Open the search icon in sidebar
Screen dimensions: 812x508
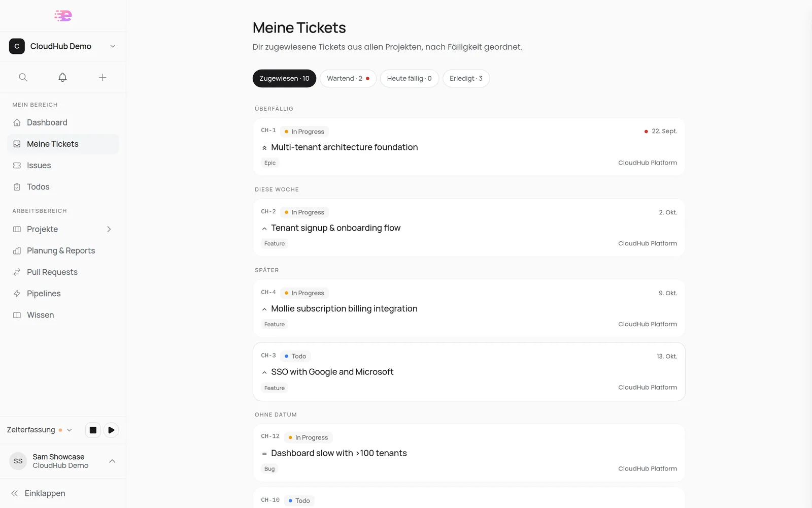click(x=23, y=77)
